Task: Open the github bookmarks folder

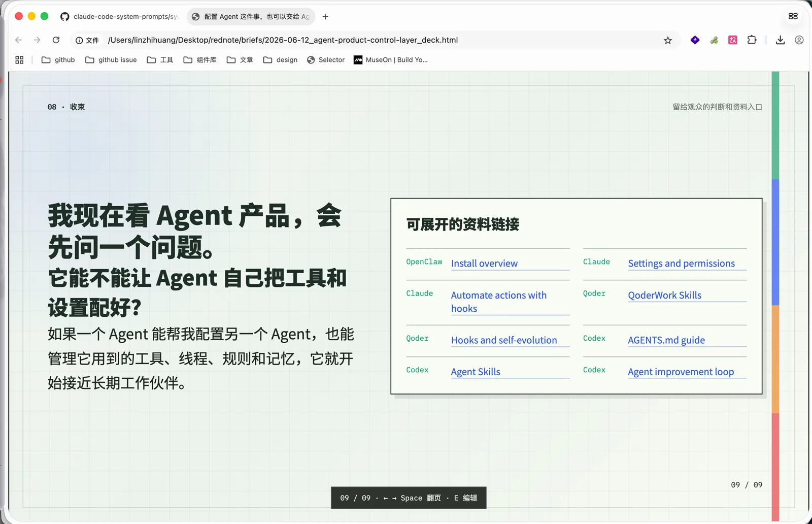Action: [x=58, y=60]
